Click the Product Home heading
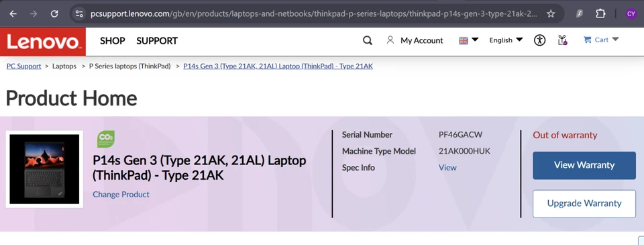The width and height of the screenshot is (644, 245). point(72,98)
